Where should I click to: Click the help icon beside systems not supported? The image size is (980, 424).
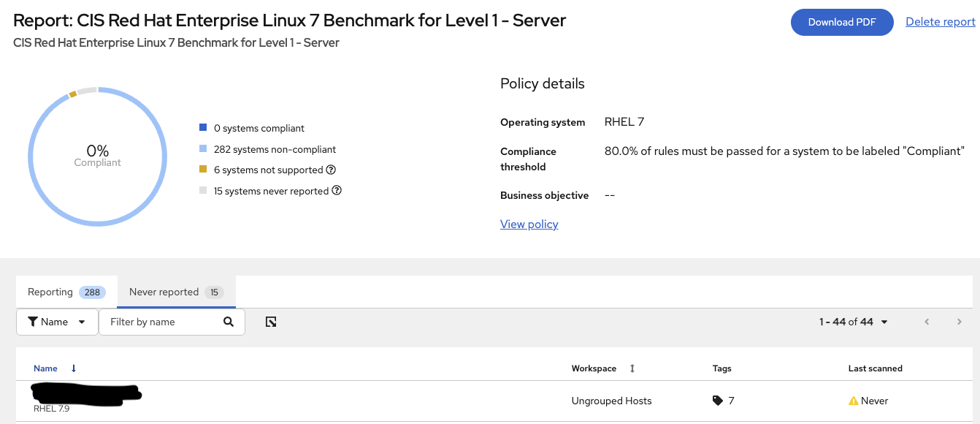tap(331, 170)
